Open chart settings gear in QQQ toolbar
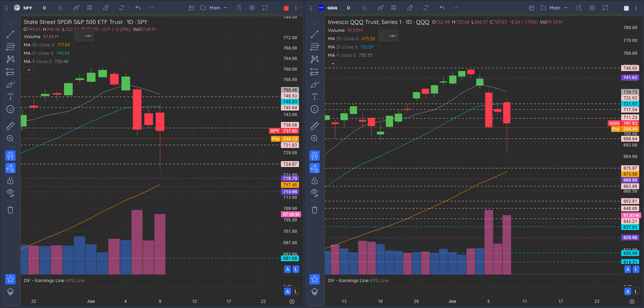Image resolution: width=644 pixels, height=308 pixels. click(x=592, y=8)
